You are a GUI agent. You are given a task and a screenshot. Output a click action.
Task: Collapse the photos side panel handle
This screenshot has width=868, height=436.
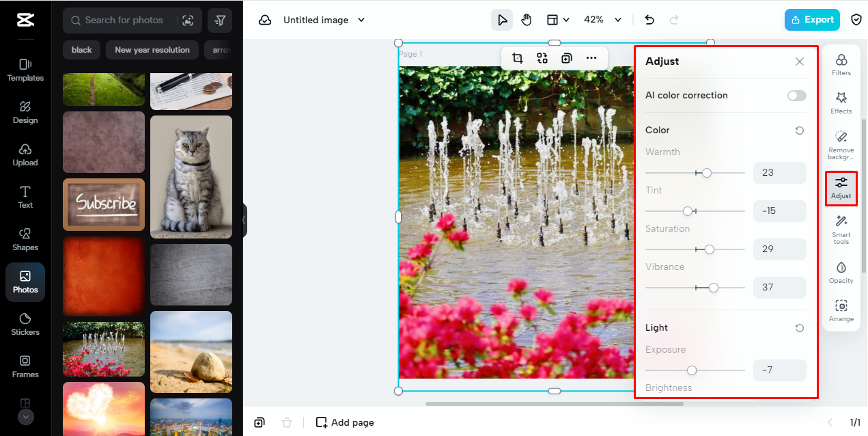tap(244, 220)
